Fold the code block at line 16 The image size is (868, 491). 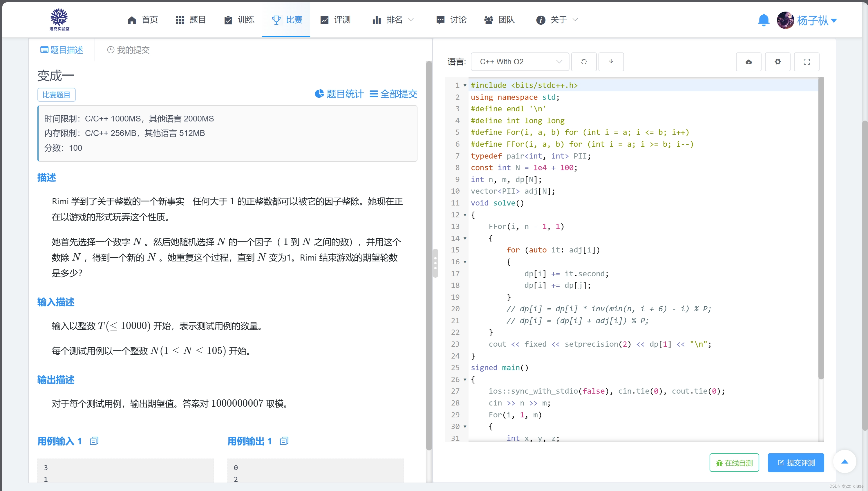[x=465, y=262]
